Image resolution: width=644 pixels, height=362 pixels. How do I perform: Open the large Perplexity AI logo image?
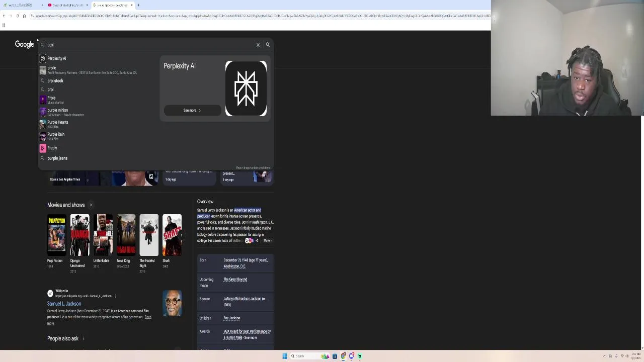tap(246, 88)
